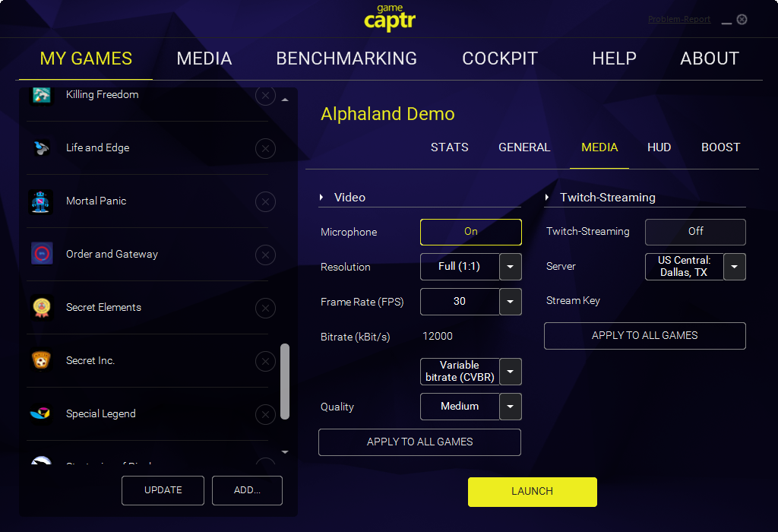Switch to the GENERAL sub-tab
Viewport: 778px width, 532px height.
(x=524, y=147)
